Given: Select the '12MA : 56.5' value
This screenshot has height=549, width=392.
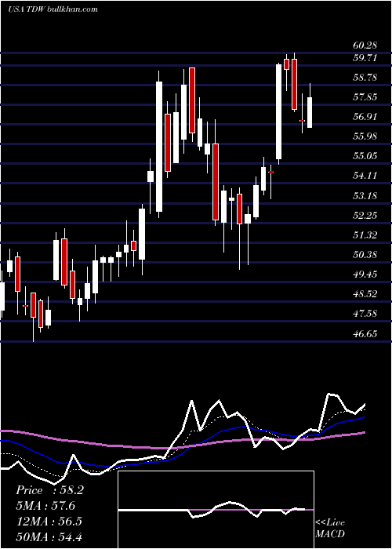Looking at the screenshot, I should [49, 521].
